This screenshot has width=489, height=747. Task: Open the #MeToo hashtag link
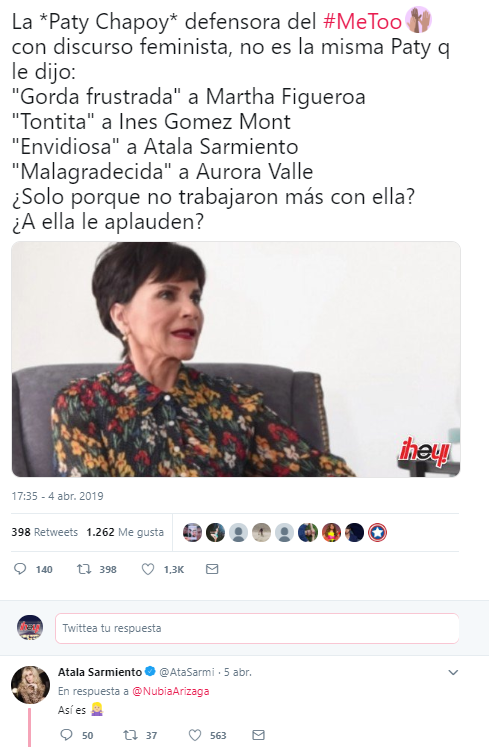pyautogui.click(x=363, y=21)
